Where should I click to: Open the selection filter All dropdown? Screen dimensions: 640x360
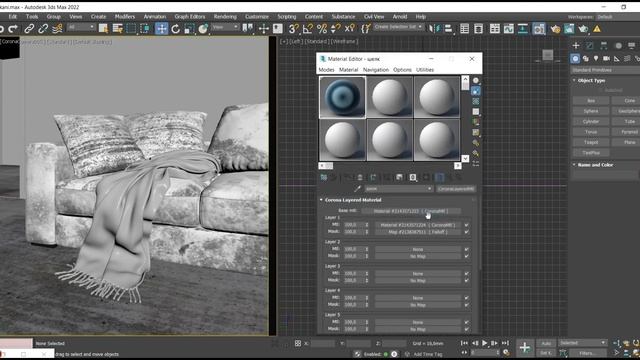point(81,27)
